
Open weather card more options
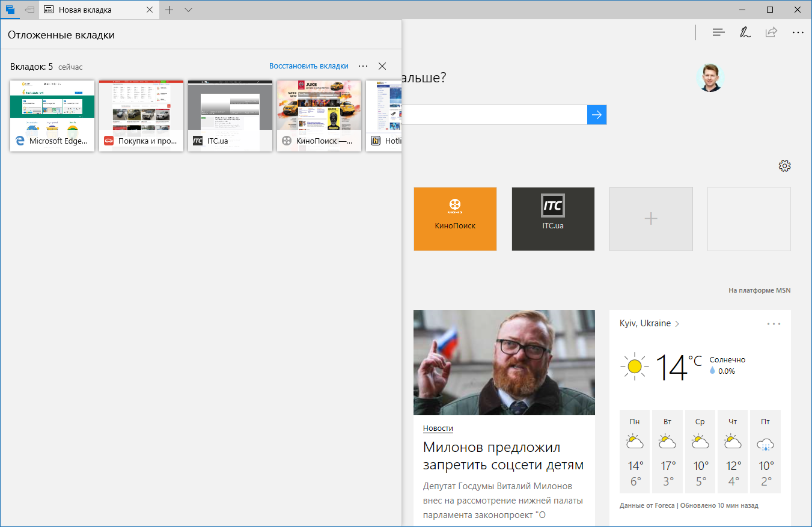[774, 324]
